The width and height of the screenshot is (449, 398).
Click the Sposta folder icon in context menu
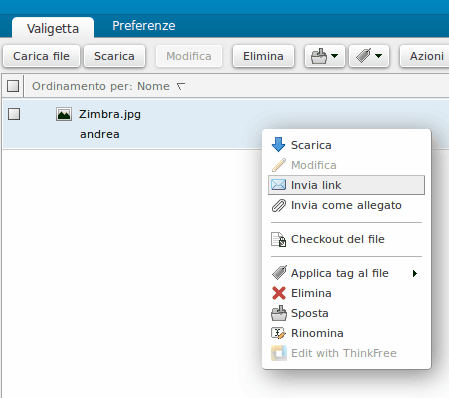279,313
